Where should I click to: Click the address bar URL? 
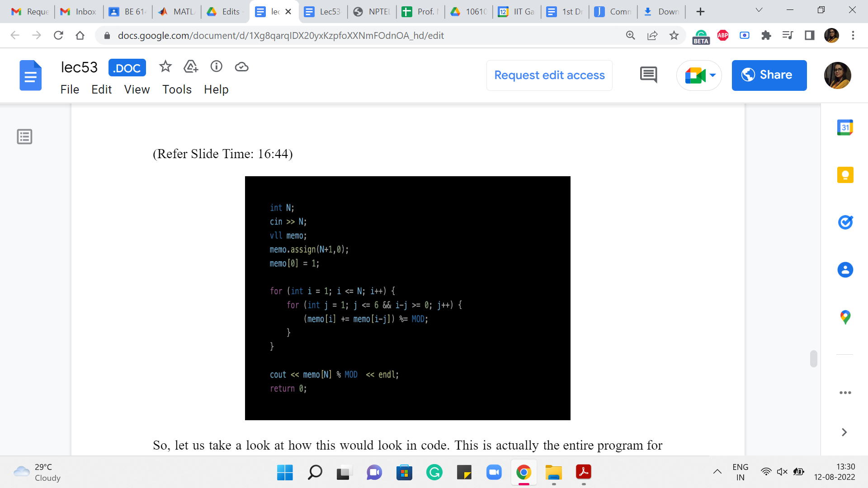281,35
